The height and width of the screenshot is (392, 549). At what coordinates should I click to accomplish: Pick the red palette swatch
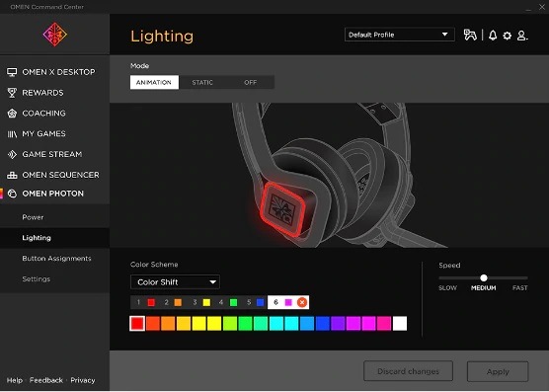coord(137,324)
